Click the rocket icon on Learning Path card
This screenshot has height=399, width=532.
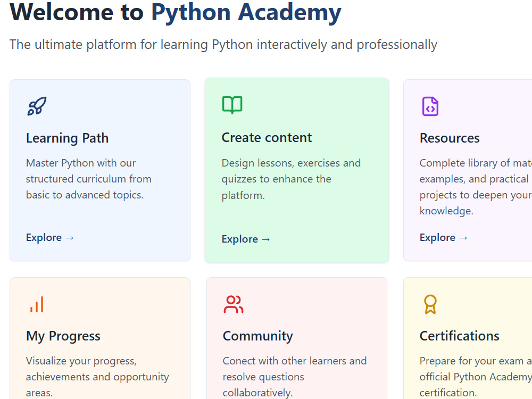37,106
